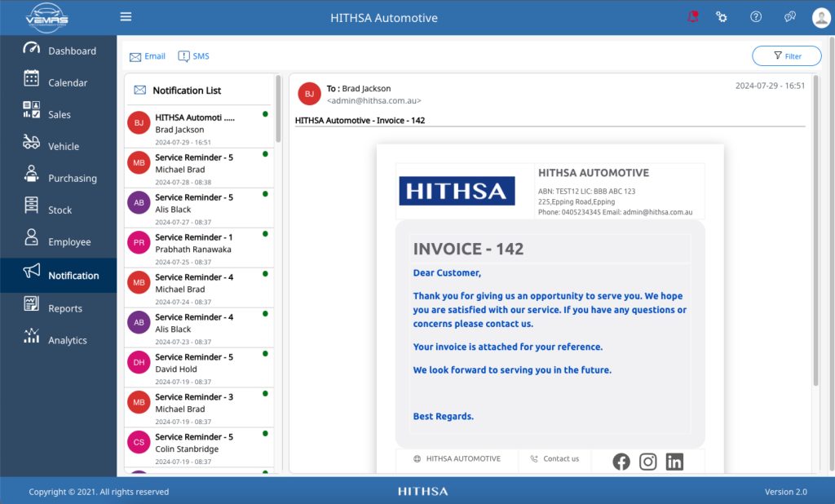Image resolution: width=835 pixels, height=504 pixels.
Task: Click the HITHSA Automotive header title
Action: pos(384,18)
